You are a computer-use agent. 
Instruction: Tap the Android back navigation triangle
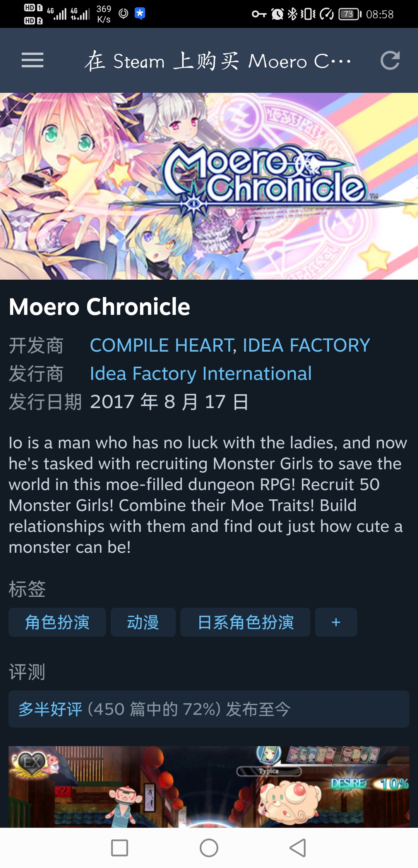point(298,848)
